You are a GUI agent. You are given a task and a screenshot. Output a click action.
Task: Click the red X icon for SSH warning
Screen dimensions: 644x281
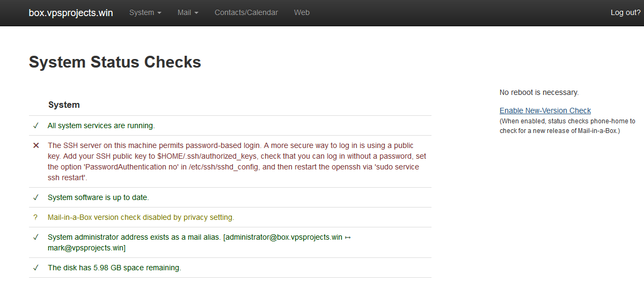(36, 145)
